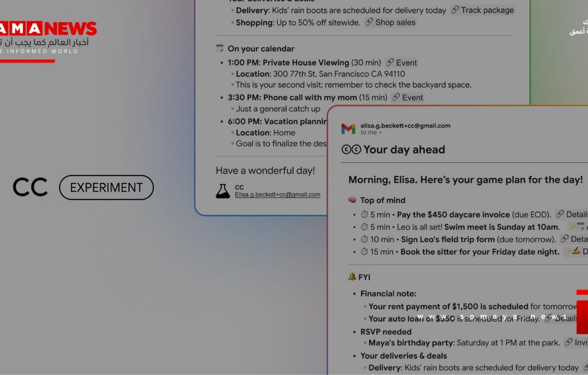The height and width of the screenshot is (375, 588).
Task: Open the Track package link
Action: pos(483,10)
